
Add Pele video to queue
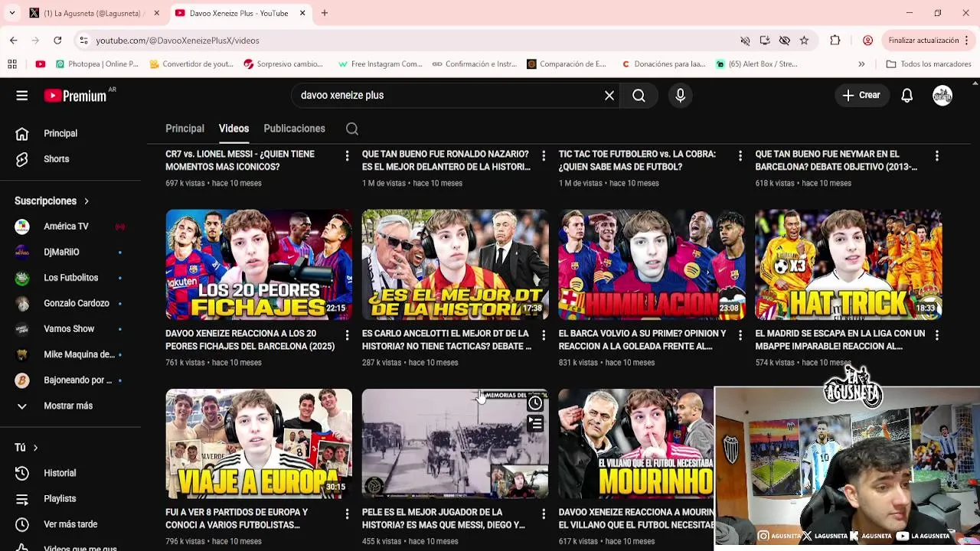(x=535, y=423)
